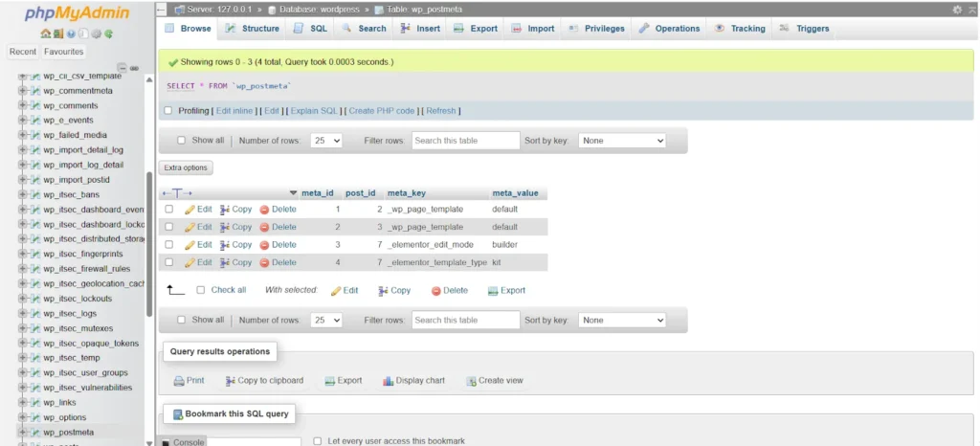Open column options arrow beside meta_id header
980x446 pixels.
(294, 193)
